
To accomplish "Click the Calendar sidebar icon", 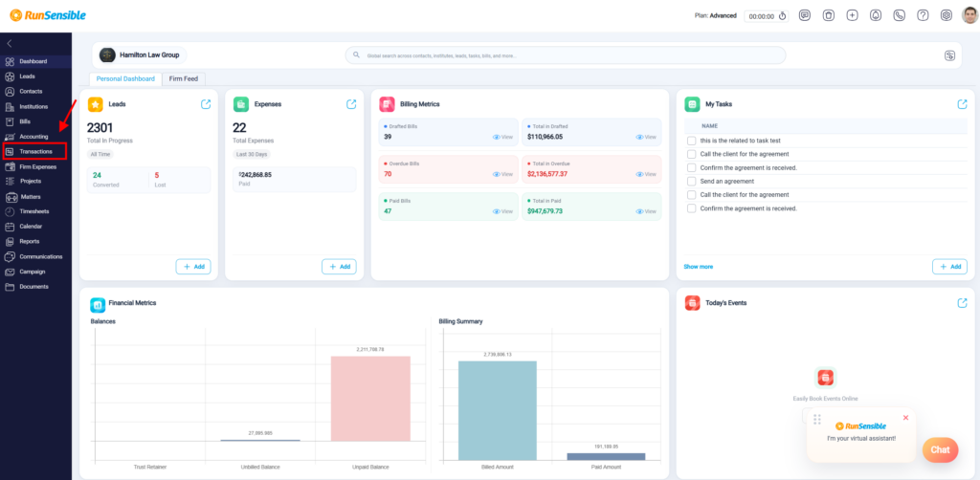I will tap(10, 227).
